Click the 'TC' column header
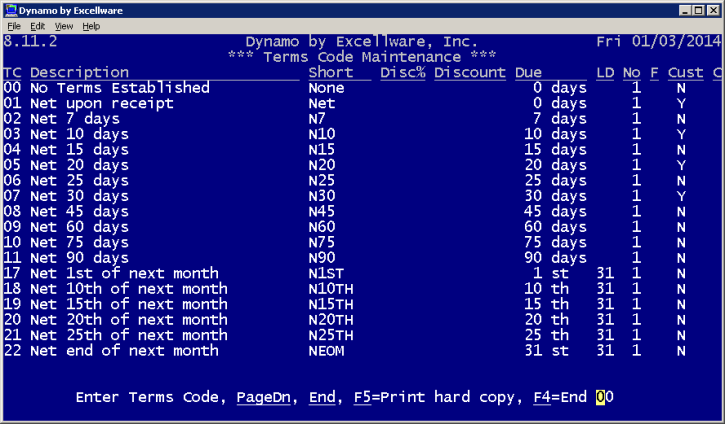The image size is (725, 424). (12, 73)
